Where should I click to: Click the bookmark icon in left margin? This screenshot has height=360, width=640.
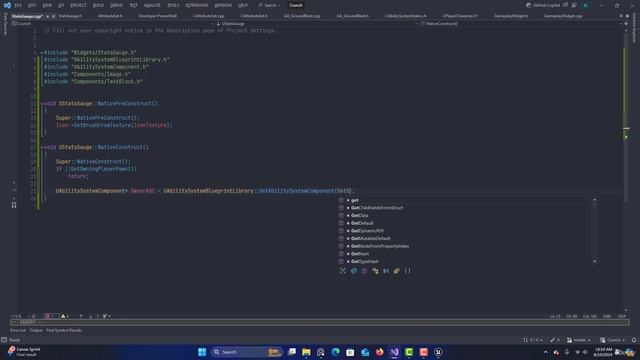[14, 205]
